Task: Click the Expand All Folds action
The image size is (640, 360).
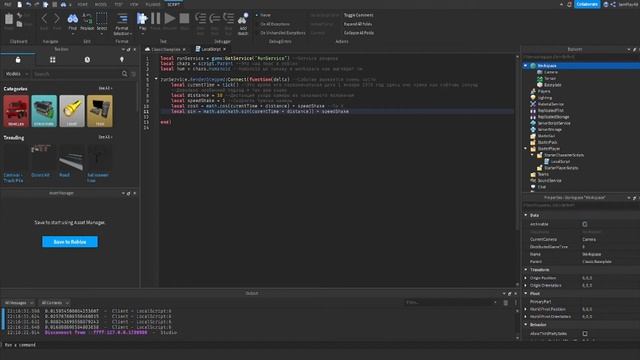Action: coord(358,24)
